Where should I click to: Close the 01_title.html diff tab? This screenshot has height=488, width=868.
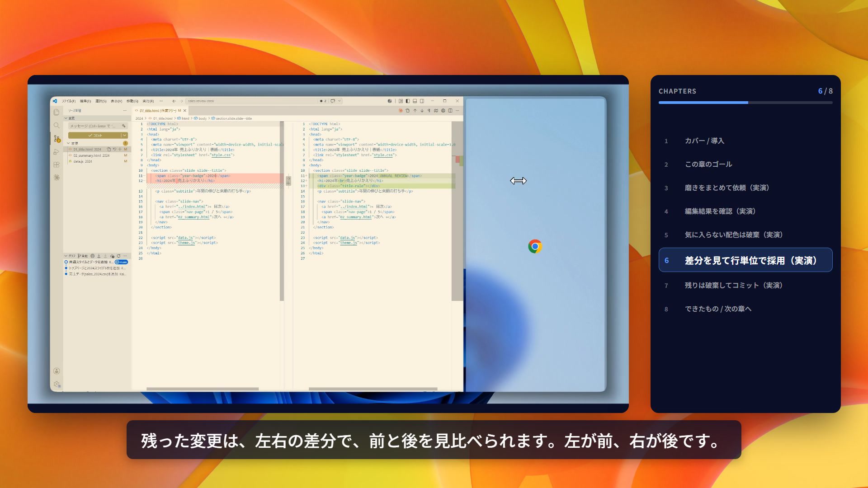pos(185,111)
